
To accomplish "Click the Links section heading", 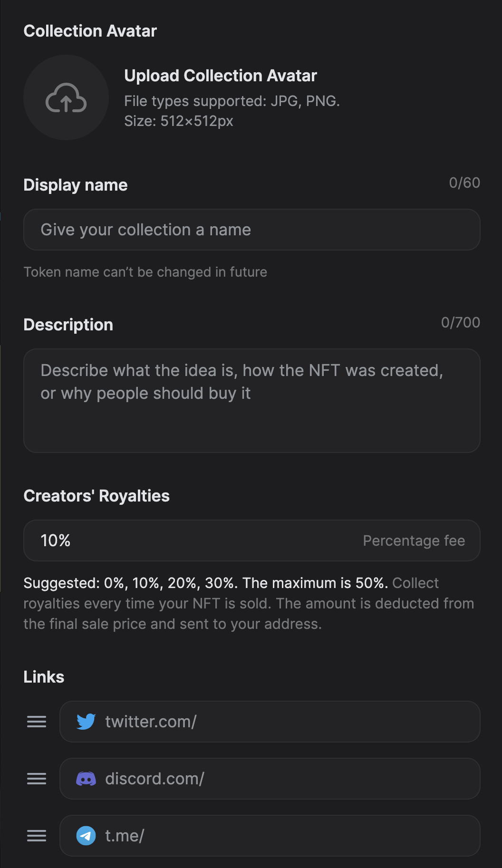I will point(44,677).
